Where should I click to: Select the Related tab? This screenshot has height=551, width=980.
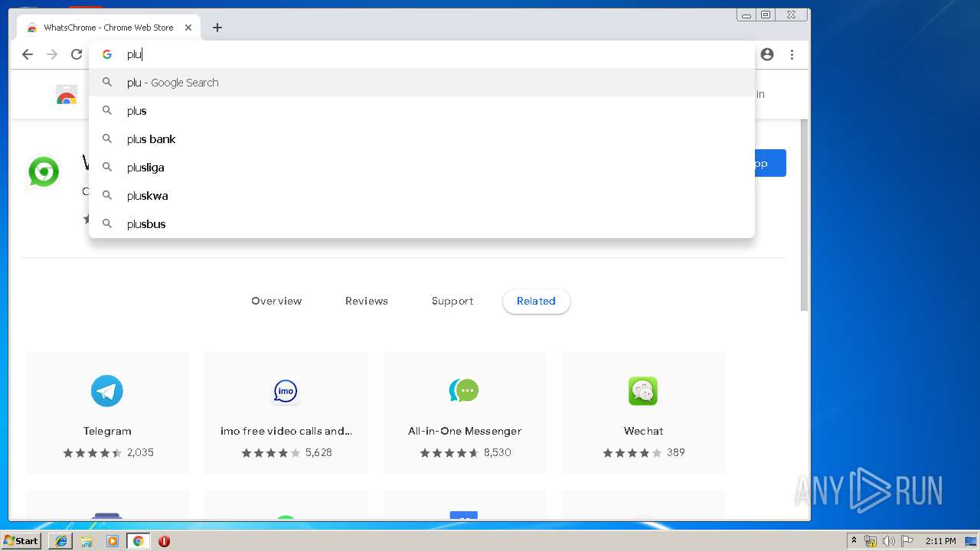[536, 301]
